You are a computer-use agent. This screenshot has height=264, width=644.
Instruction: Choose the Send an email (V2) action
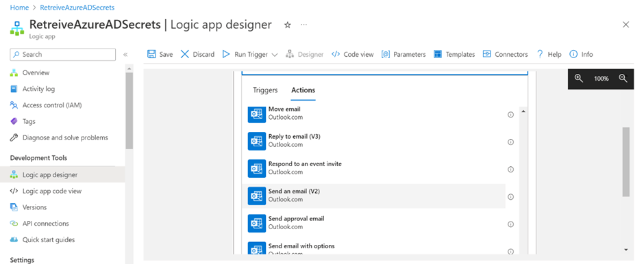374,196
